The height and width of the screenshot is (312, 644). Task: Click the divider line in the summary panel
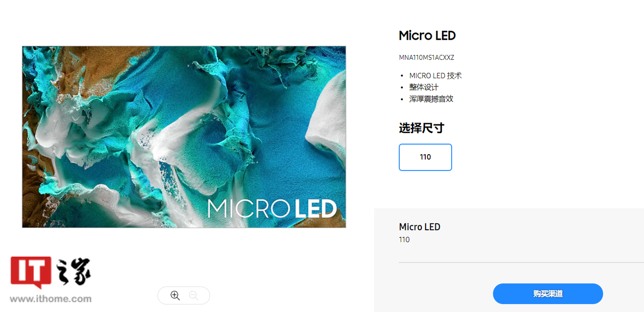[x=521, y=262]
